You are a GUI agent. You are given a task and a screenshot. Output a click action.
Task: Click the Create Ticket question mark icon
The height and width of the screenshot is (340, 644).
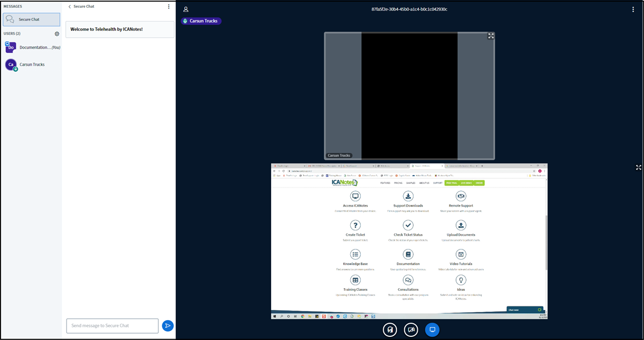coord(356,225)
